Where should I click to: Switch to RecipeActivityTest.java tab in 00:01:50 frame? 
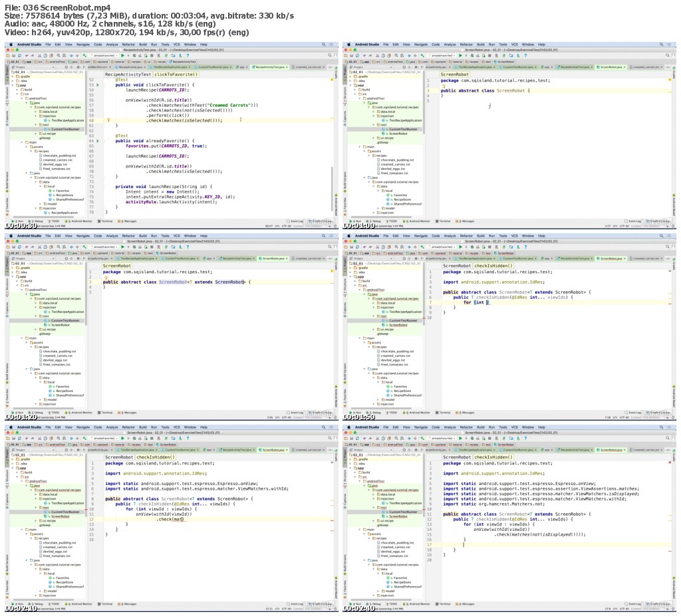(574, 258)
